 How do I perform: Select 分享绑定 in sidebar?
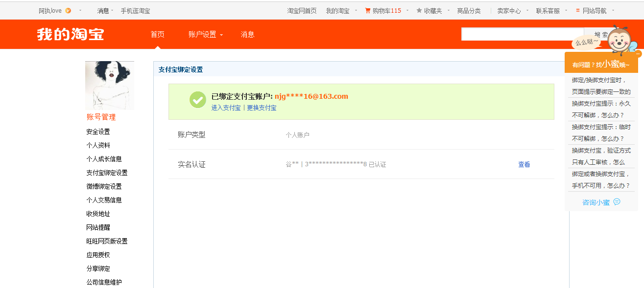pyautogui.click(x=98, y=268)
